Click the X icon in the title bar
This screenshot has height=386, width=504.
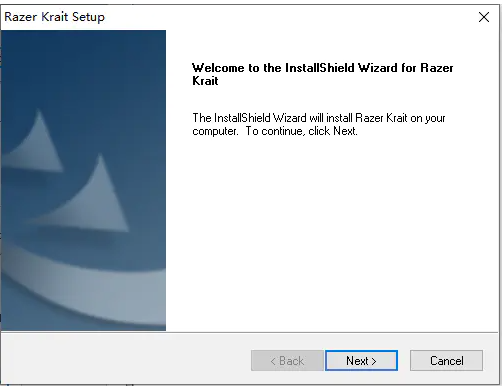[x=484, y=17]
